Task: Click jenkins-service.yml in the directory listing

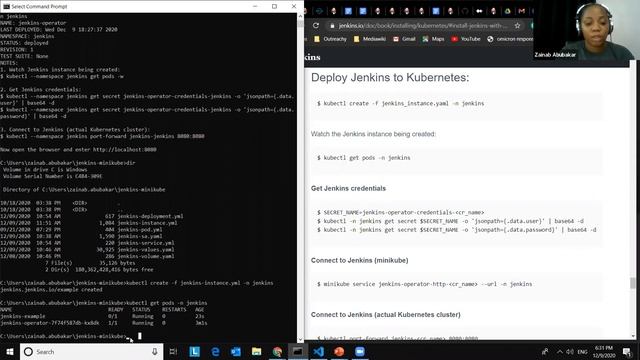Action: [146, 243]
